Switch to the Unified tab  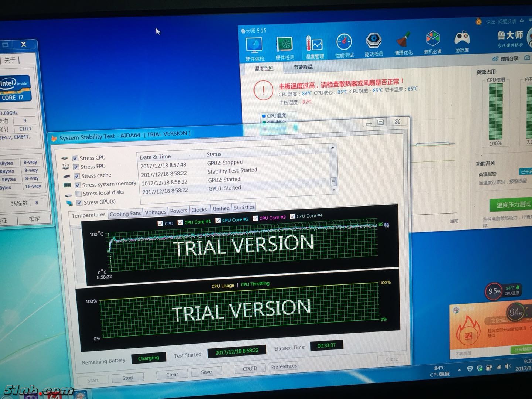point(221,209)
